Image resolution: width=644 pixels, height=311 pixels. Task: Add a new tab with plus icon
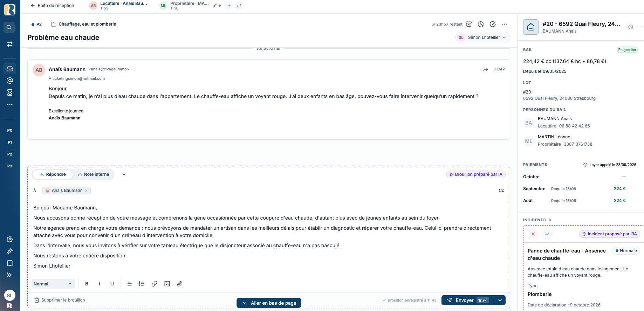(x=229, y=6)
